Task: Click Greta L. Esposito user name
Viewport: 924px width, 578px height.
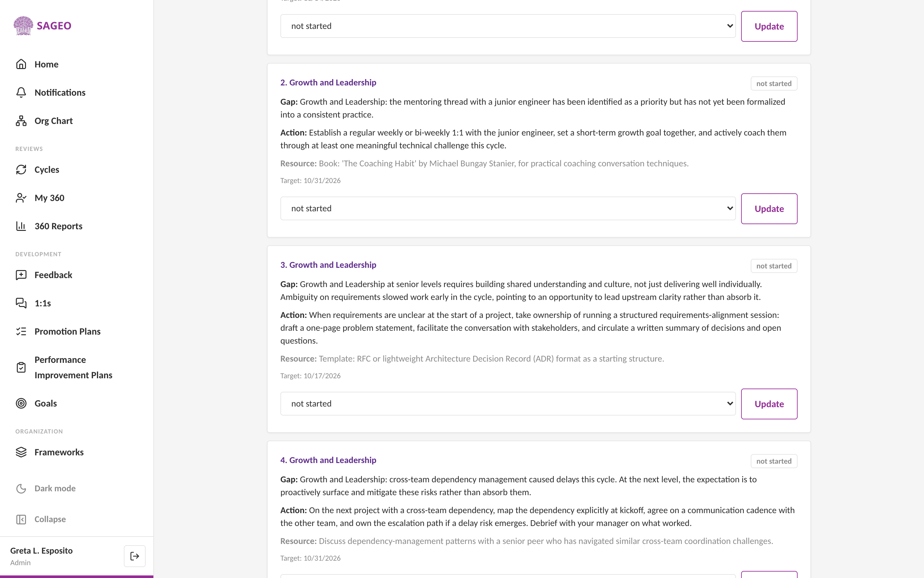Action: pyautogui.click(x=41, y=550)
